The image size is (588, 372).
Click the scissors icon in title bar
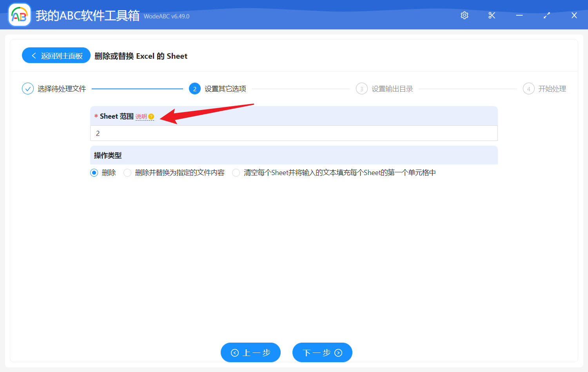pyautogui.click(x=492, y=15)
